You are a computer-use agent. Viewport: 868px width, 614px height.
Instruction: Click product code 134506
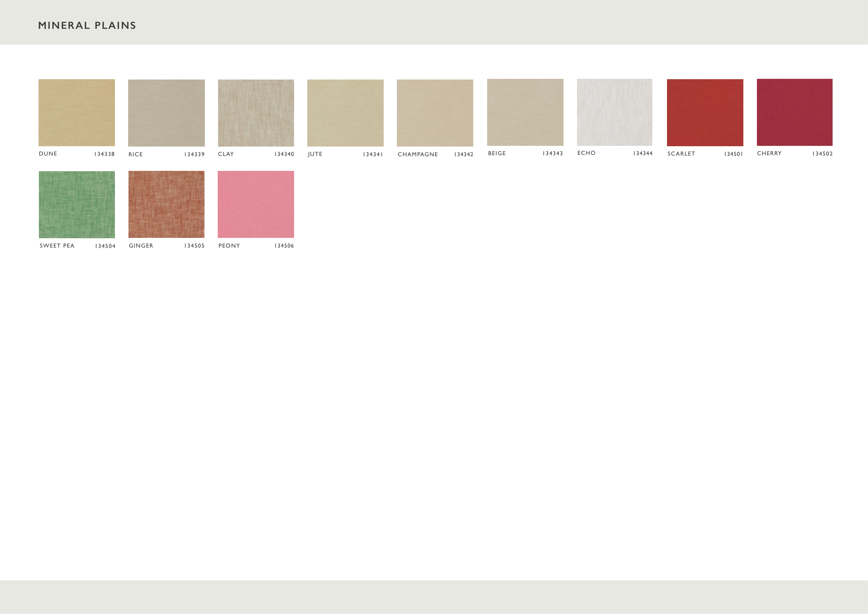[284, 246]
